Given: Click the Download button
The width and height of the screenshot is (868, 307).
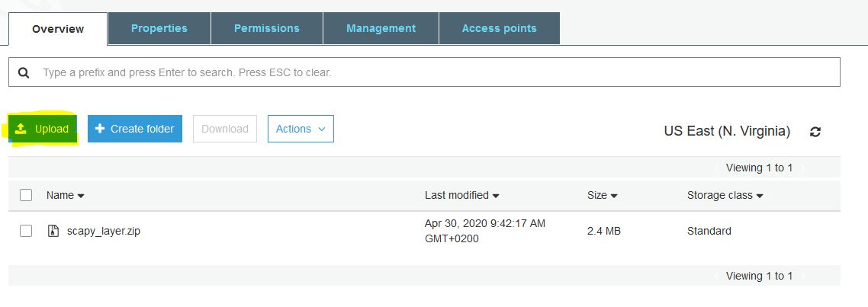Looking at the screenshot, I should tap(225, 128).
